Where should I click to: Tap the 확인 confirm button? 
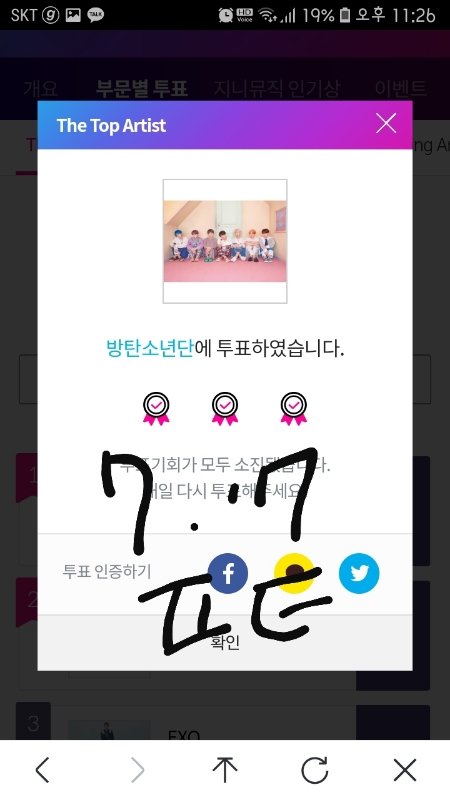coord(225,642)
